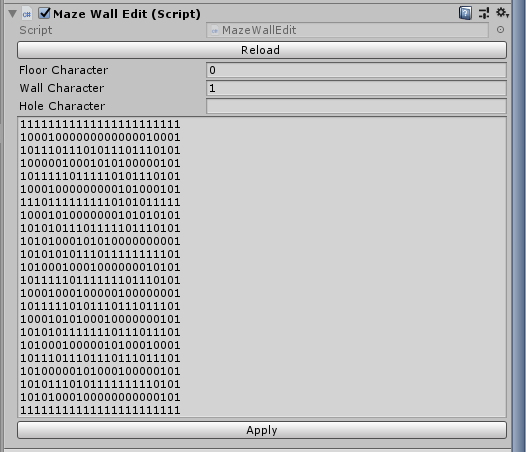Click the Apply button
This screenshot has height=452, width=526.
(x=262, y=430)
